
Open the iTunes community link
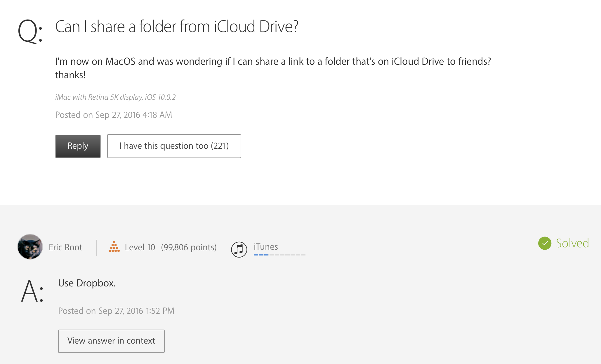pyautogui.click(x=266, y=247)
